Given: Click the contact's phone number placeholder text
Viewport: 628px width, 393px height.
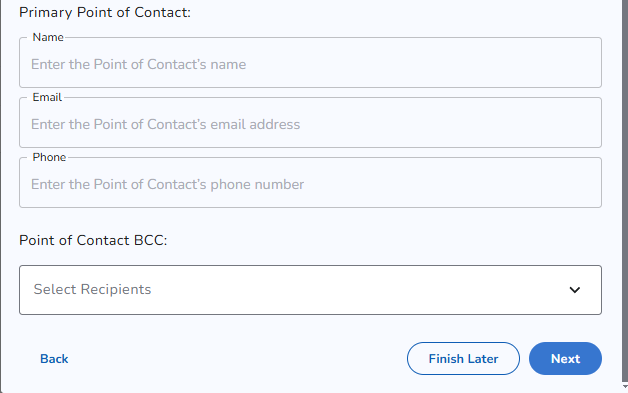Looking at the screenshot, I should [x=167, y=185].
